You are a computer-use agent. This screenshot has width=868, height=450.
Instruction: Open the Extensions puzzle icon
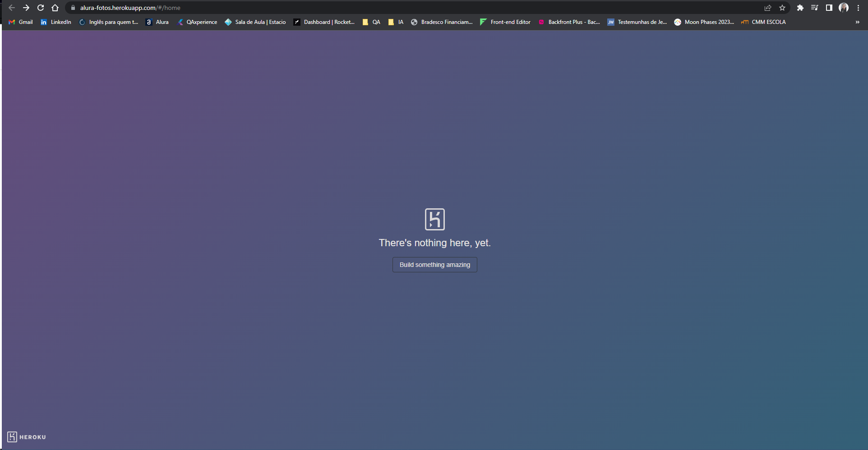click(x=800, y=8)
